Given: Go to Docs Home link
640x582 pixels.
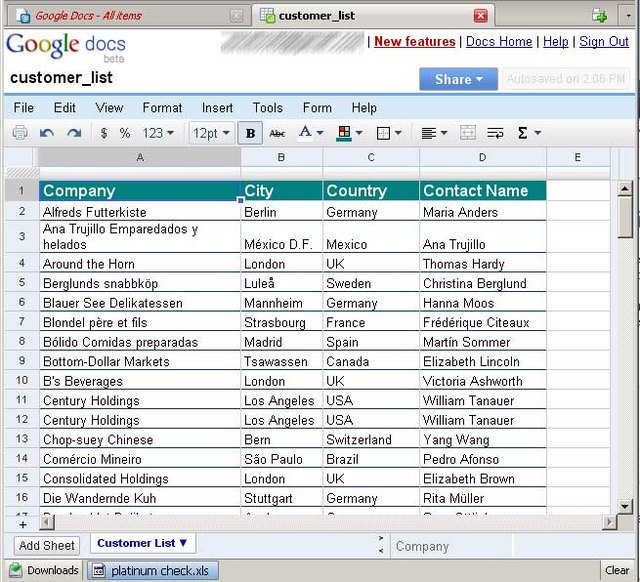Looking at the screenshot, I should 499,42.
